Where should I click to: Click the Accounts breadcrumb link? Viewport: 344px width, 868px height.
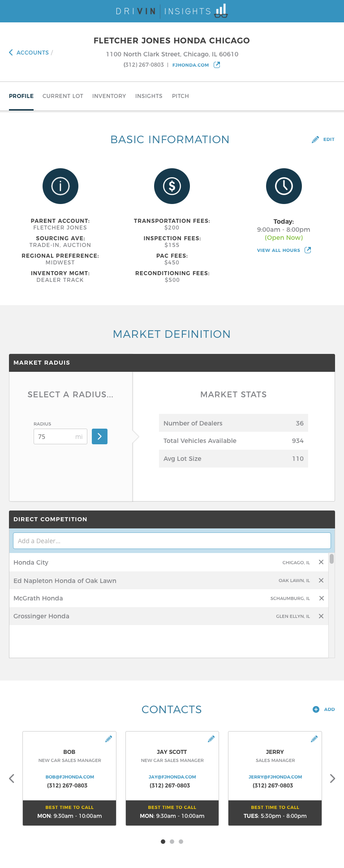pos(33,52)
